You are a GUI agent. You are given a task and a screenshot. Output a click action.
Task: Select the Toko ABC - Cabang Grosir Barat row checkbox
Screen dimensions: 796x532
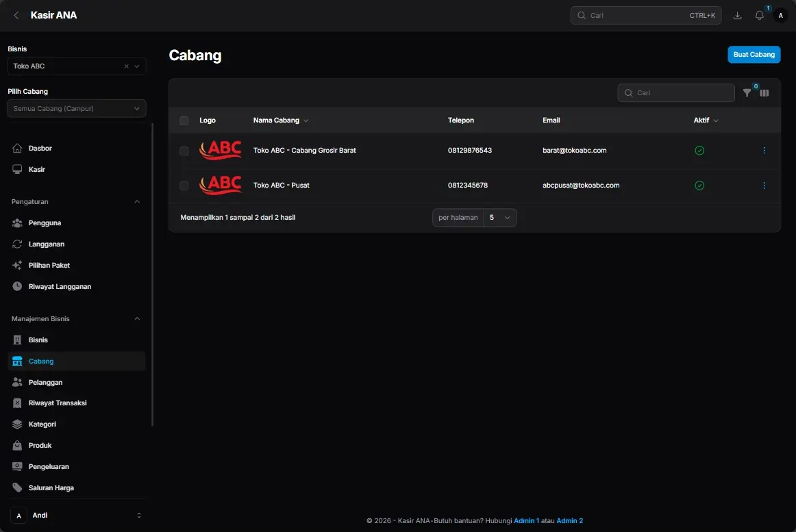pos(184,151)
